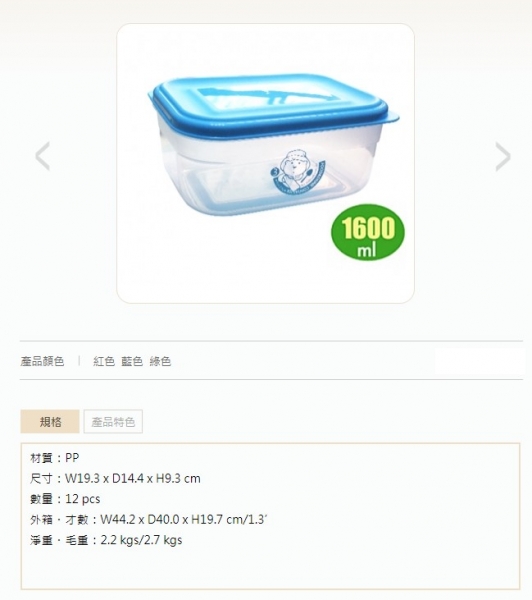This screenshot has height=600, width=532.
Task: Click the 尺寸 W19.3 x D14.4 dimensions line
Action: point(115,478)
